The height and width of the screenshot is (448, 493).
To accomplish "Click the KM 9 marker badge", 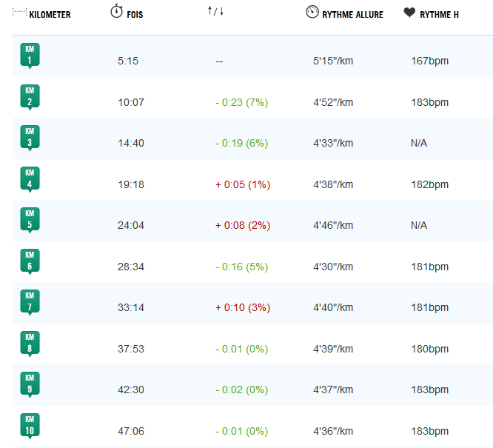I will point(30,385).
